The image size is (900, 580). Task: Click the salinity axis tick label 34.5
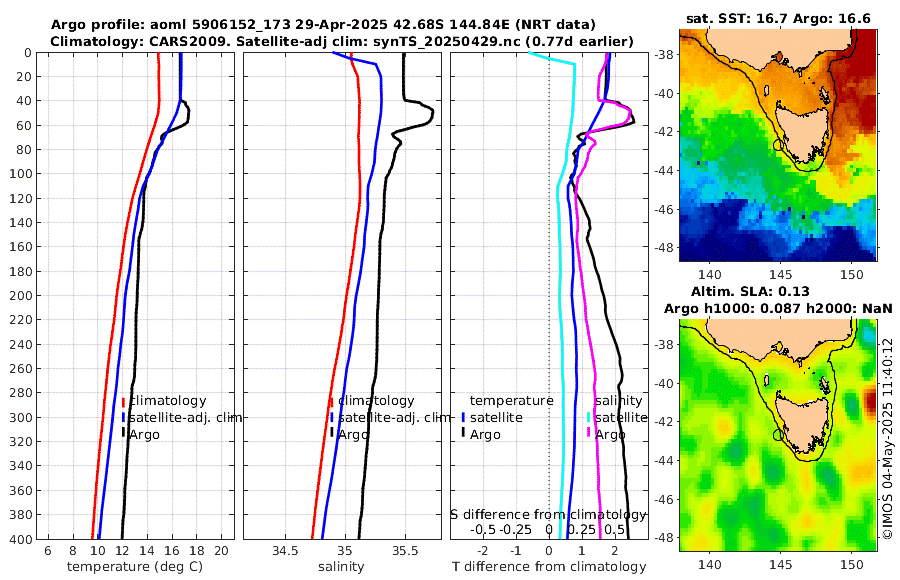coord(285,551)
